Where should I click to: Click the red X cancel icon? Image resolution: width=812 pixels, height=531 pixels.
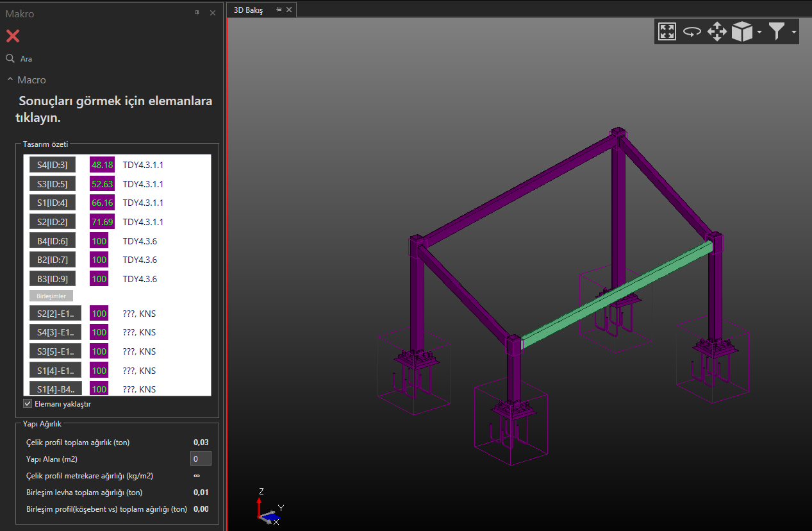point(13,36)
